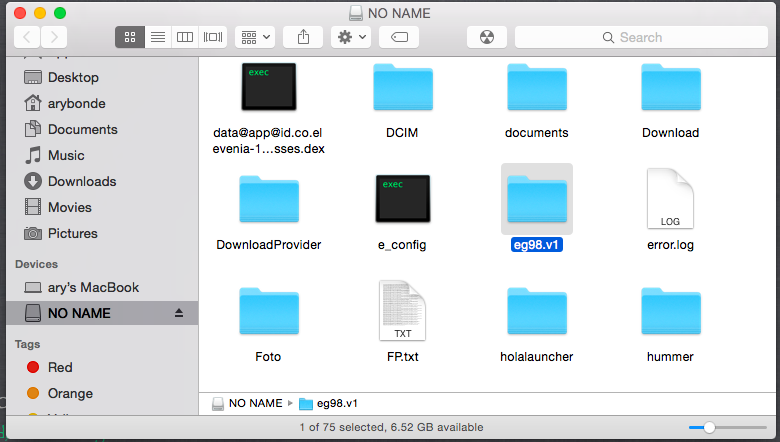
Task: Select the documents folder icon
Action: [537, 88]
